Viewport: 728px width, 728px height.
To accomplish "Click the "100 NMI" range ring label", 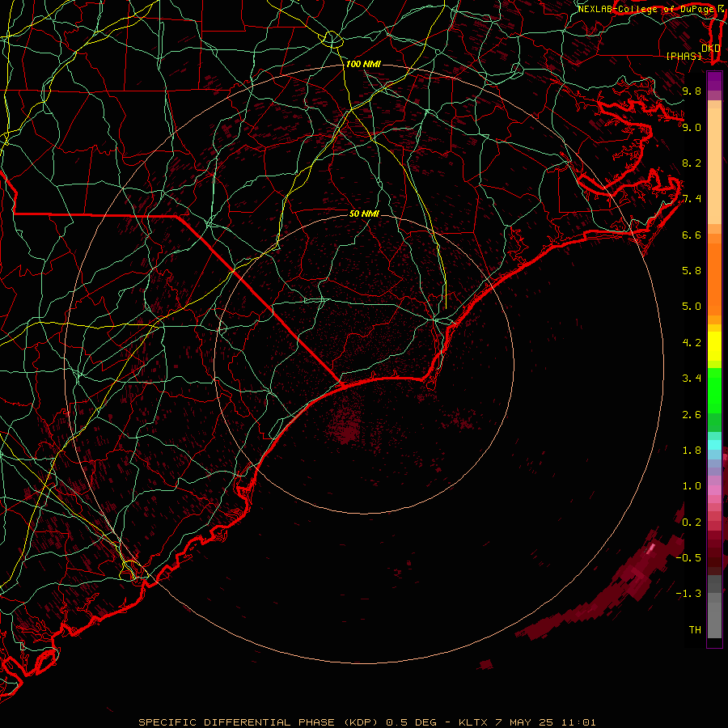I will click(x=363, y=64).
